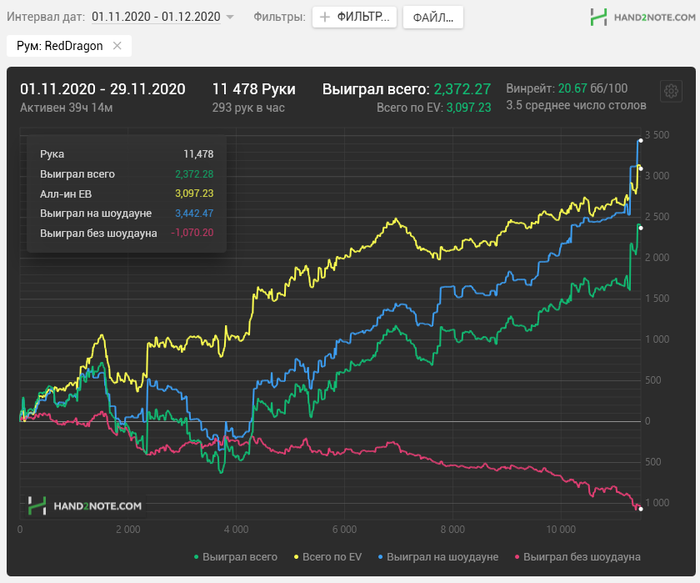Open the ФАЙЛ... file button
The width and height of the screenshot is (700, 583).
pyautogui.click(x=433, y=17)
